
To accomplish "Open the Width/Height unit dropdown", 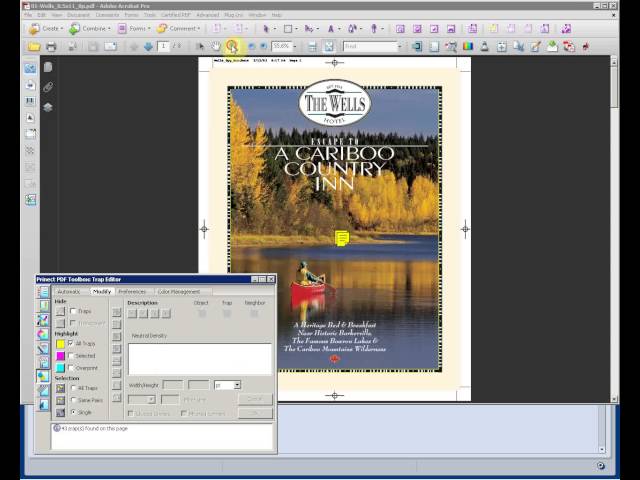I will pos(237,385).
